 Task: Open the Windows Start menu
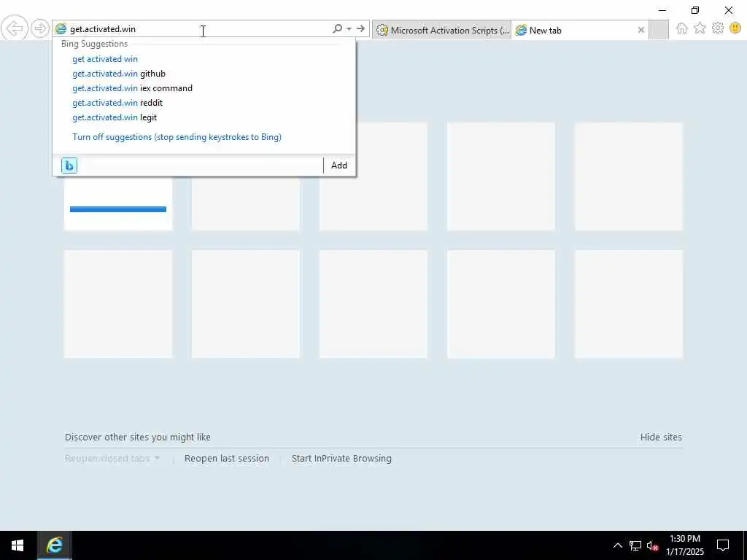18,545
